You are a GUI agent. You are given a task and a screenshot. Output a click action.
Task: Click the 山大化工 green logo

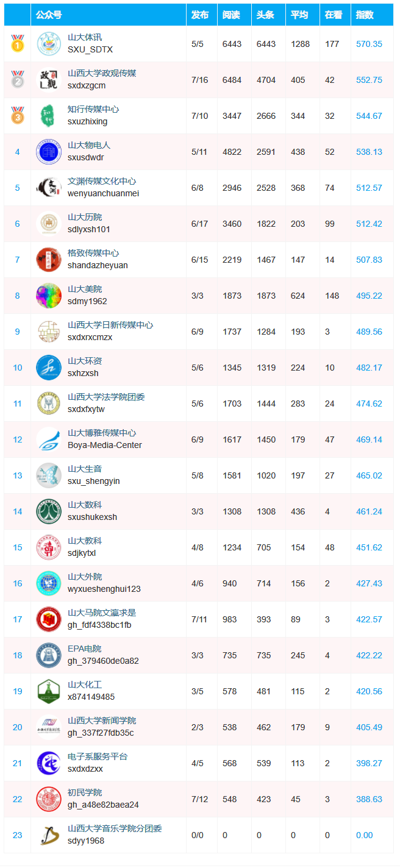[x=48, y=691]
